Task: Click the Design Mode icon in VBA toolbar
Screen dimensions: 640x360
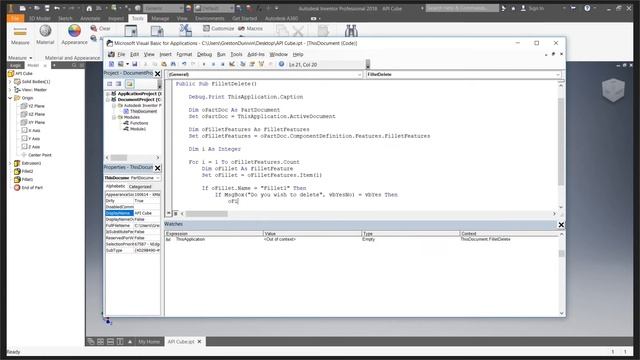Action: (232, 64)
